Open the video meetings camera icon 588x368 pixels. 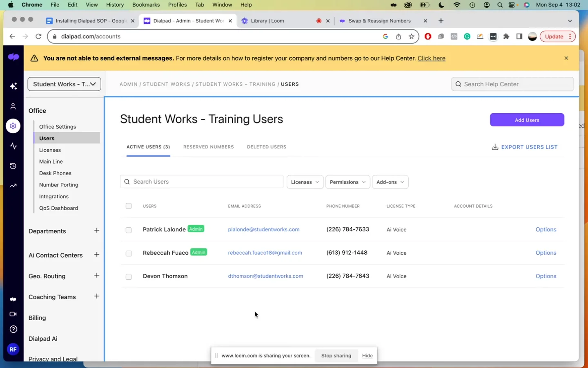(13, 314)
